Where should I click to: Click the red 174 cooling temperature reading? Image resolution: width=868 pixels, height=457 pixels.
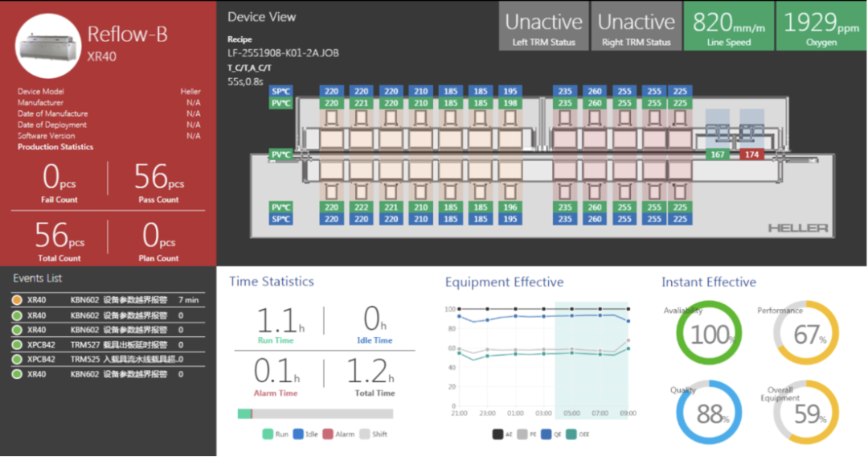pos(751,154)
